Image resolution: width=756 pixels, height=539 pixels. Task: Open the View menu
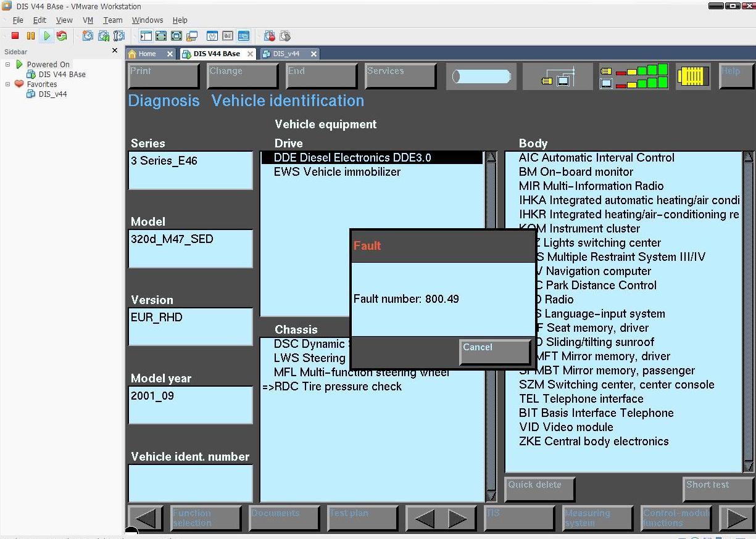(x=64, y=20)
